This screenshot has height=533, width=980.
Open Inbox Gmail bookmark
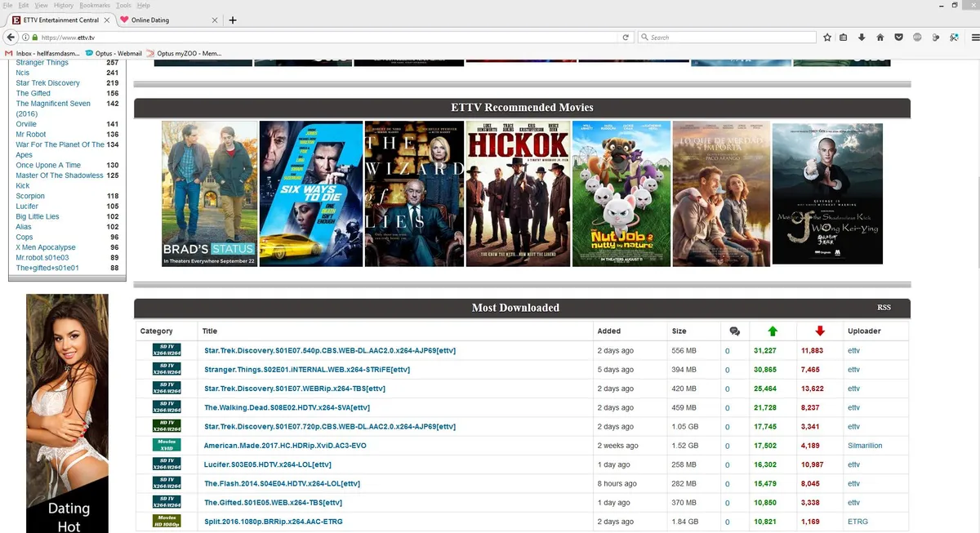[43, 53]
